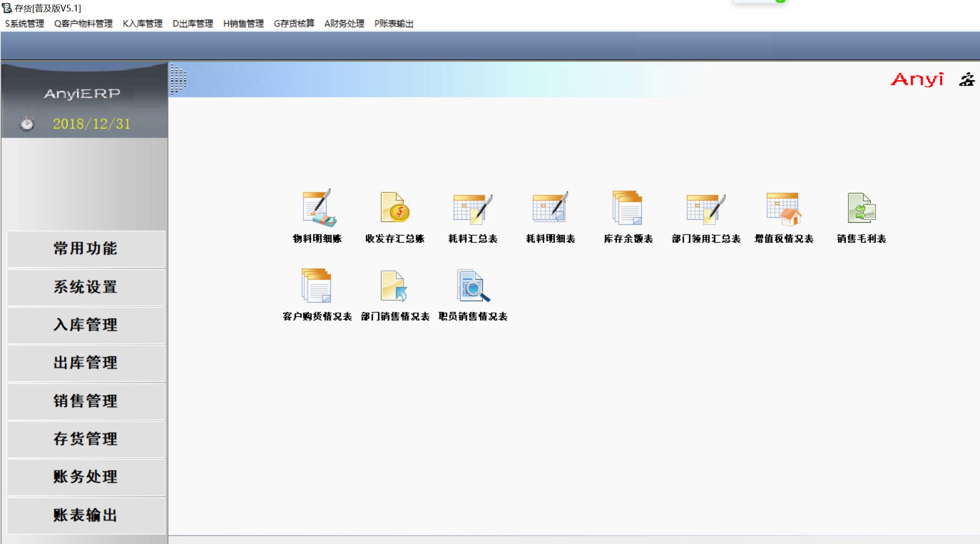The width and height of the screenshot is (980, 544).
Task: Open the K入库管理 menu
Action: (x=142, y=23)
